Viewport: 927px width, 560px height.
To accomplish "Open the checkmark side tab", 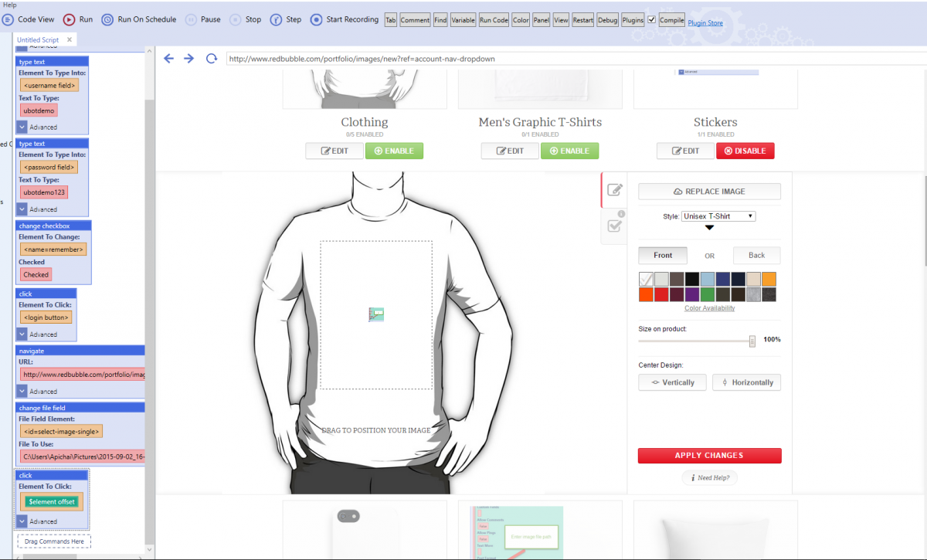I will pyautogui.click(x=615, y=226).
